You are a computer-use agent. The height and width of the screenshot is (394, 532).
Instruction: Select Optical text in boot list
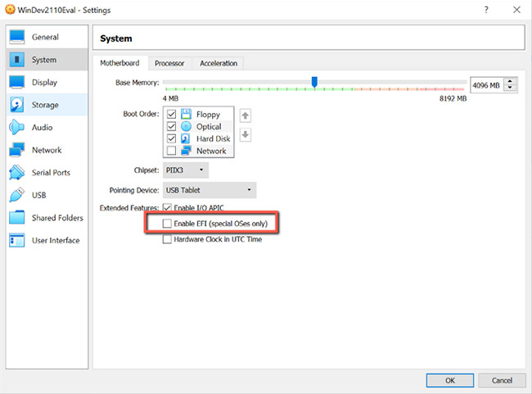(x=209, y=126)
